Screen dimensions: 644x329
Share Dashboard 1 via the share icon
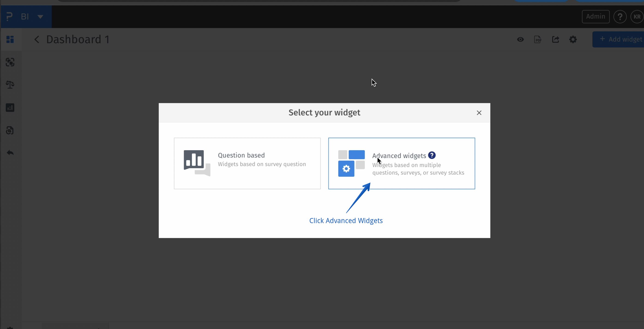(x=556, y=39)
